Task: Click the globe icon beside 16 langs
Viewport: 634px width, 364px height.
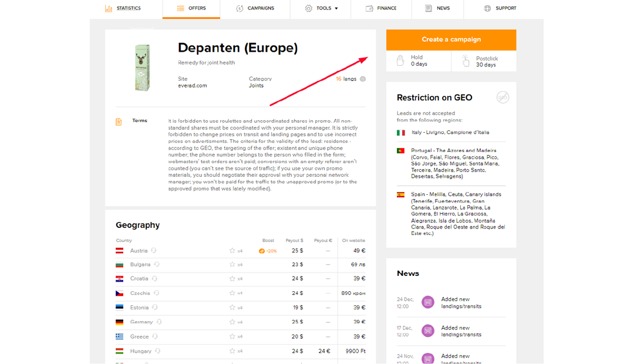Action: pyautogui.click(x=363, y=79)
